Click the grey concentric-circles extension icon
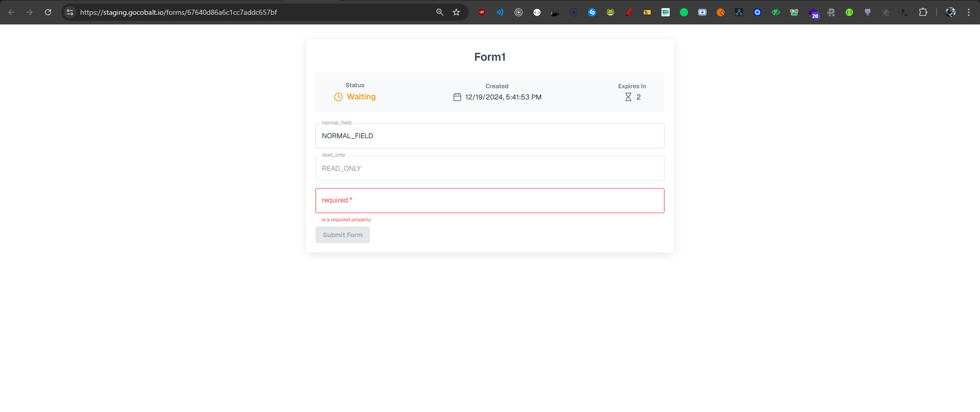980x412 pixels. click(519, 12)
